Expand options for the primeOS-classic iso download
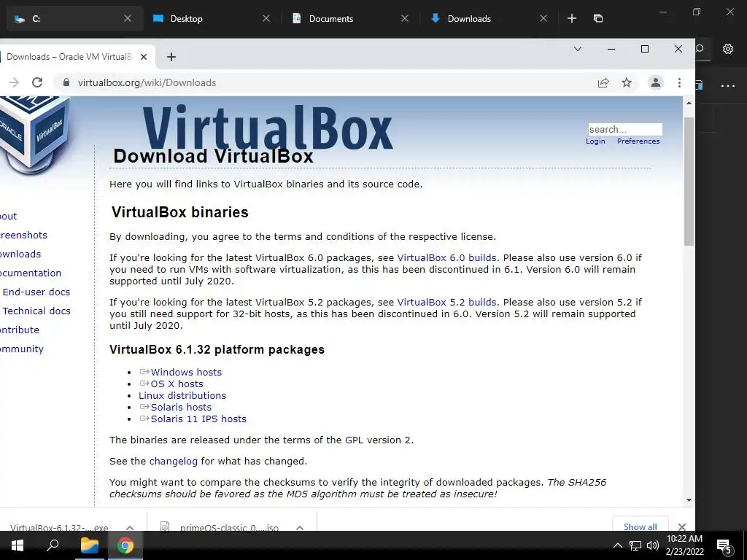 (300, 528)
